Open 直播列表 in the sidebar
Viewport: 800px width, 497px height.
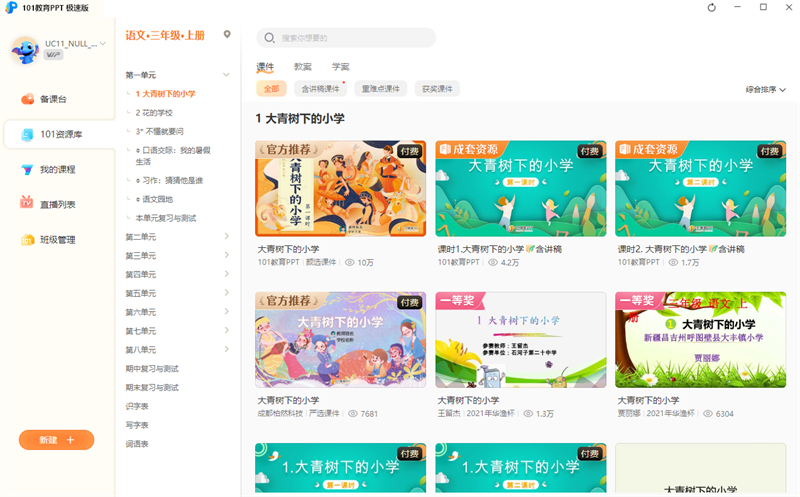point(48,205)
